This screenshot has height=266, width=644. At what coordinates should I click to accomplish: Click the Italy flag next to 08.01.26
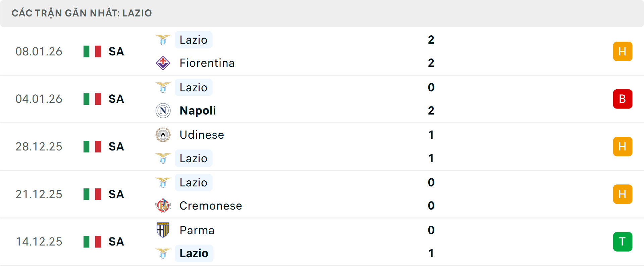coord(92,51)
